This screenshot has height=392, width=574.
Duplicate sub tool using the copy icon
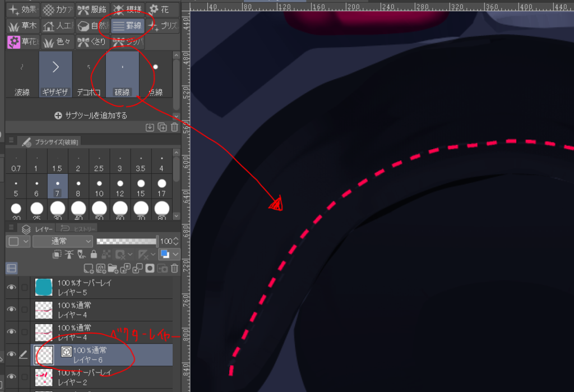click(x=163, y=127)
